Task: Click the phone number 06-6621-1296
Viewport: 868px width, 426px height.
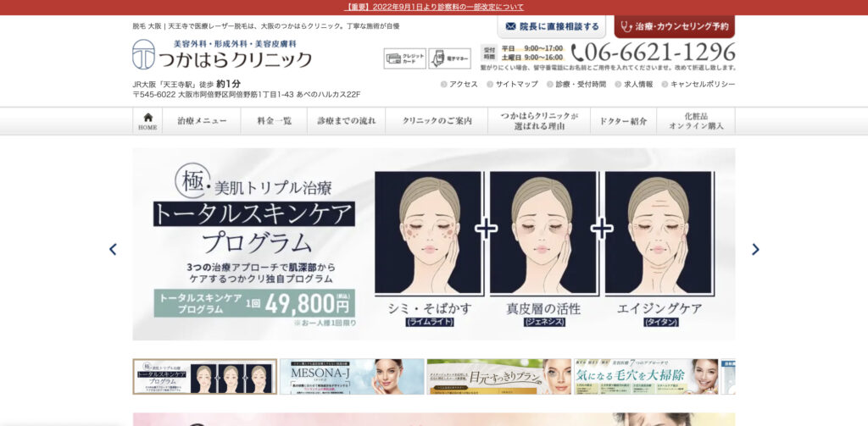Action: (x=653, y=53)
